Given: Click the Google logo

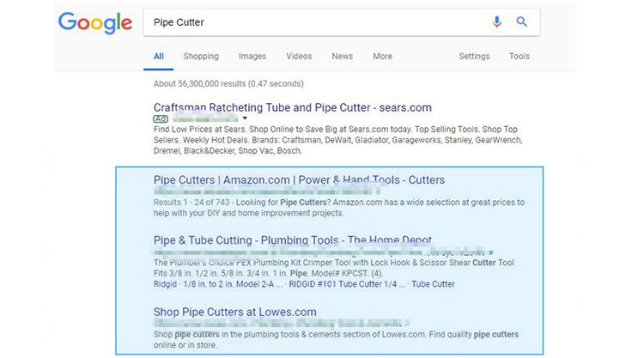Looking at the screenshot, I should tap(95, 22).
